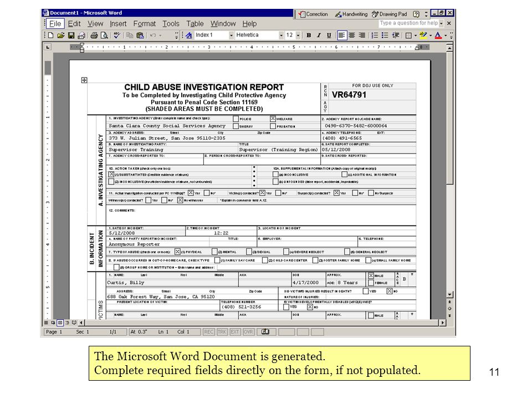Click the Outside Border icon
This screenshot has height=399, width=532.
(x=408, y=35)
